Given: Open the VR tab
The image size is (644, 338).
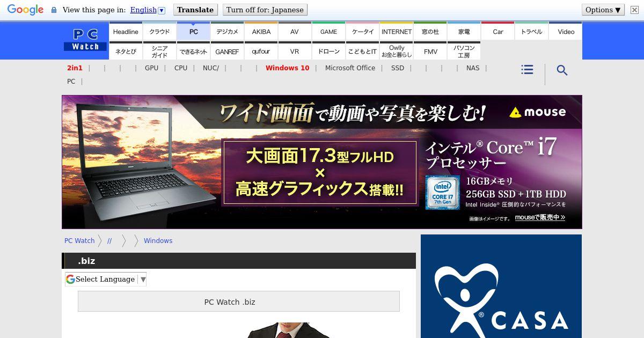Looking at the screenshot, I should [295, 51].
